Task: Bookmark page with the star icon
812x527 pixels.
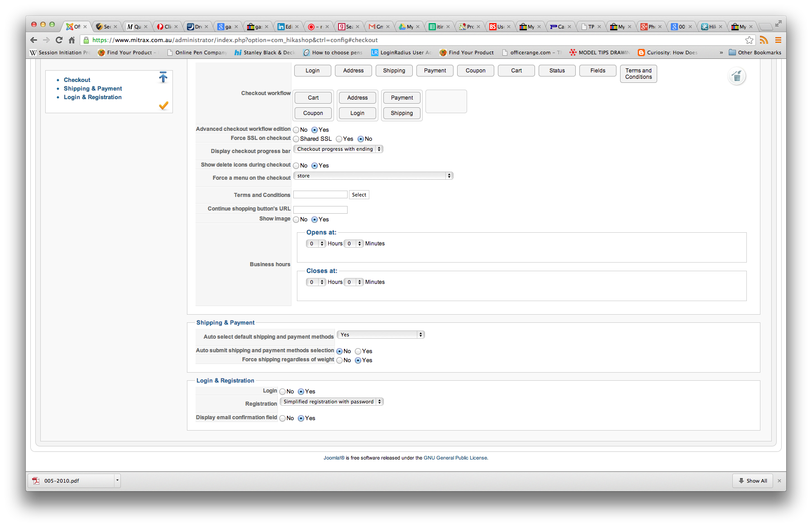Action: [x=750, y=40]
